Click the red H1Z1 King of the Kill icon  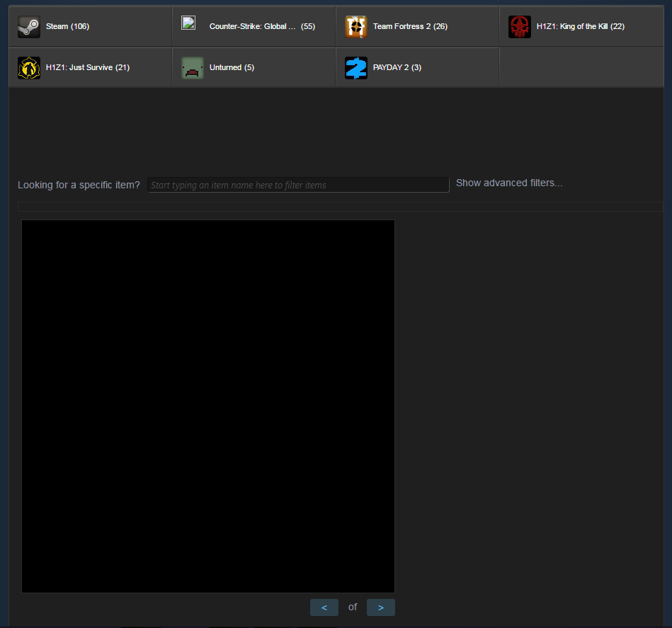pos(520,27)
